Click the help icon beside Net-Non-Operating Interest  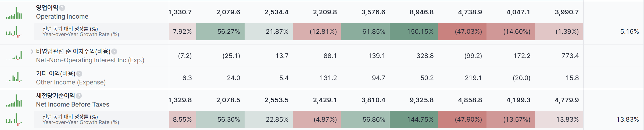114,52
